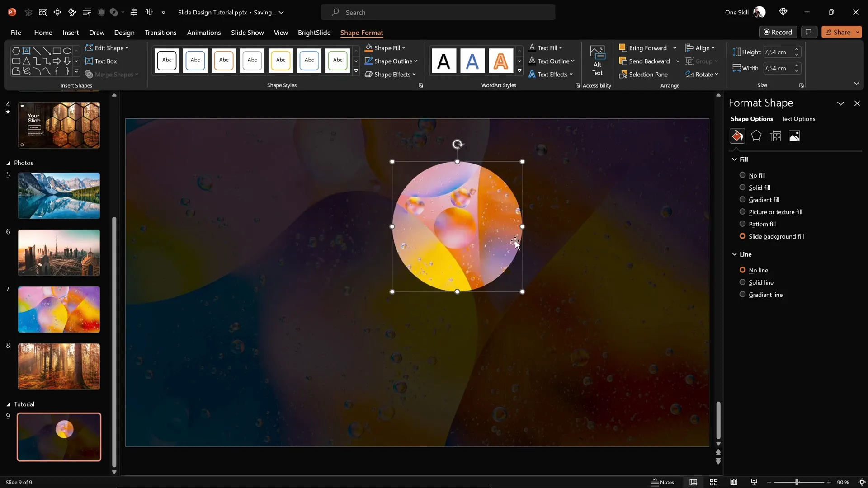Image resolution: width=868 pixels, height=488 pixels.
Task: Choose the yellow-outlined Abc shape style
Action: click(281, 61)
